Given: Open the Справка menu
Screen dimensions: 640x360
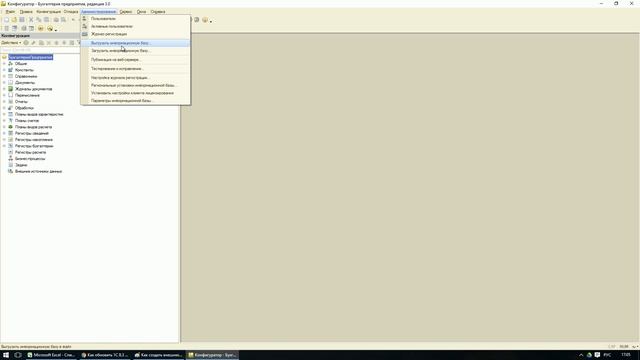Looking at the screenshot, I should [158, 12].
